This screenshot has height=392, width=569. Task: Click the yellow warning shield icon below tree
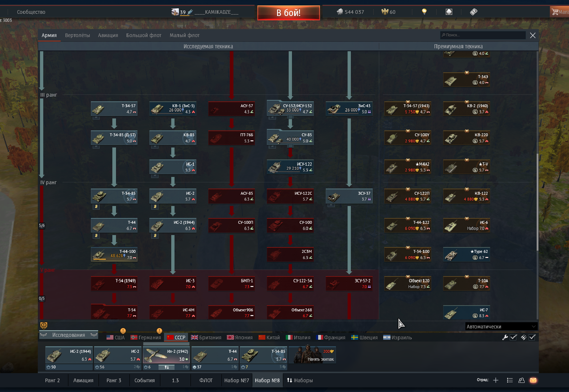pyautogui.click(x=44, y=325)
